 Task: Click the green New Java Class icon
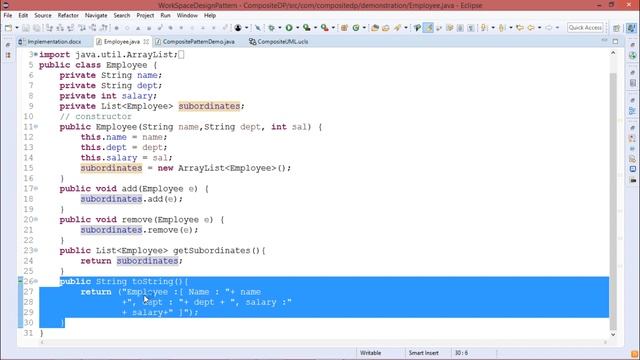click(x=356, y=28)
